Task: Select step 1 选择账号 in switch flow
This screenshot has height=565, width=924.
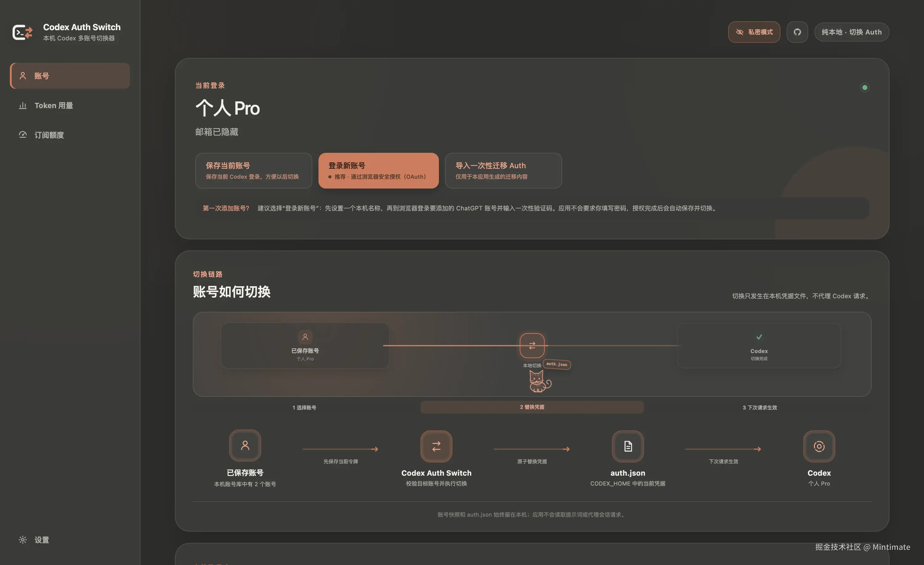Action: coord(305,408)
